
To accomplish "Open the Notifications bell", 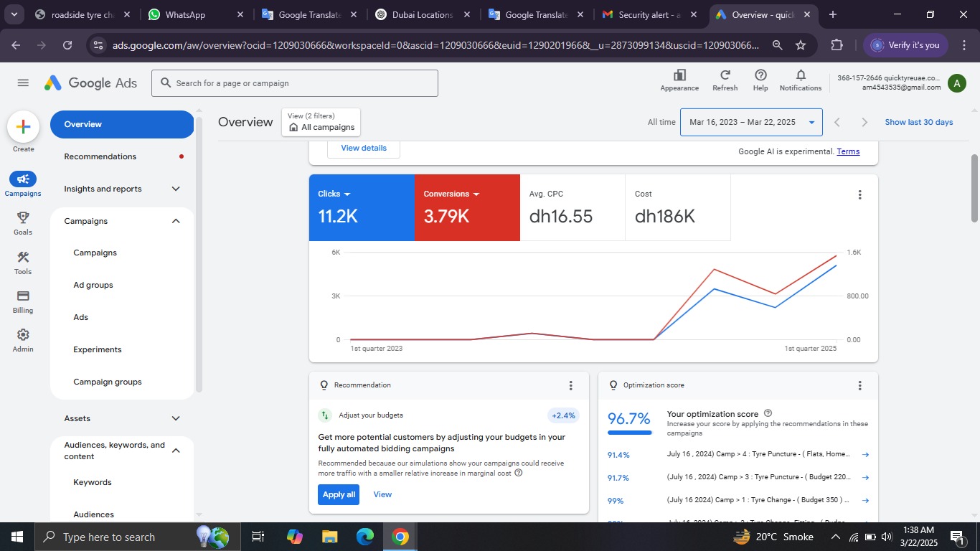I will [801, 75].
